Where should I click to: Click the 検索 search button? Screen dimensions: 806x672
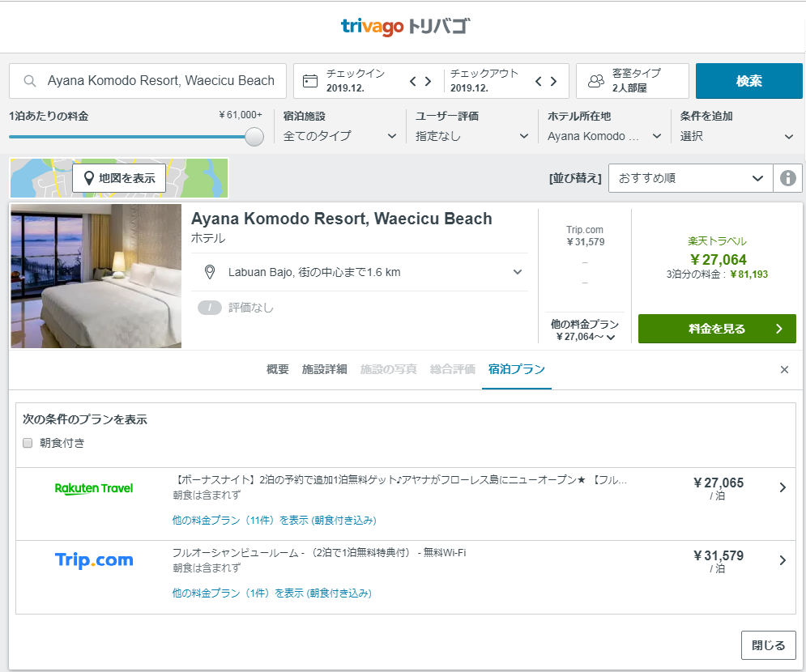coord(748,81)
